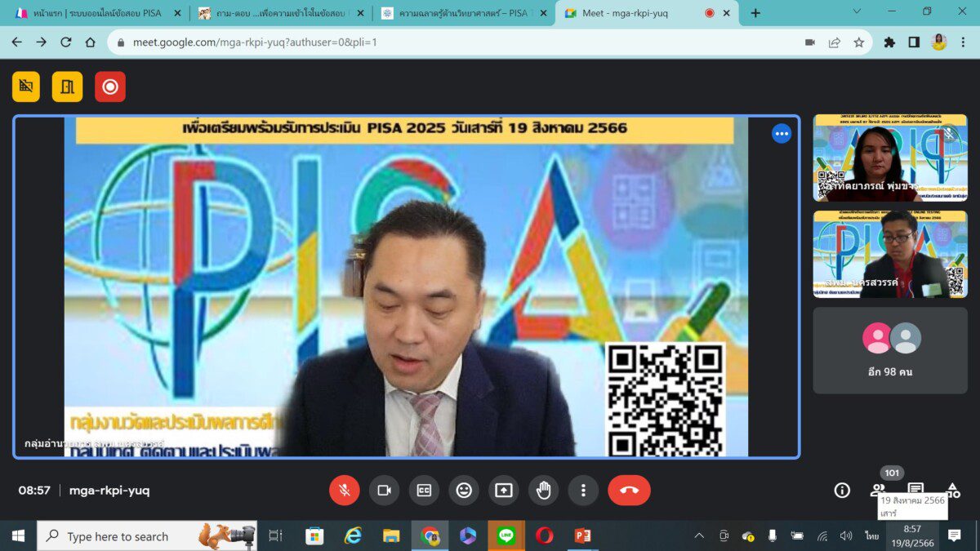Screen dimensions: 980x551
Task: Show hidden system tray icons
Action: pyautogui.click(x=699, y=536)
